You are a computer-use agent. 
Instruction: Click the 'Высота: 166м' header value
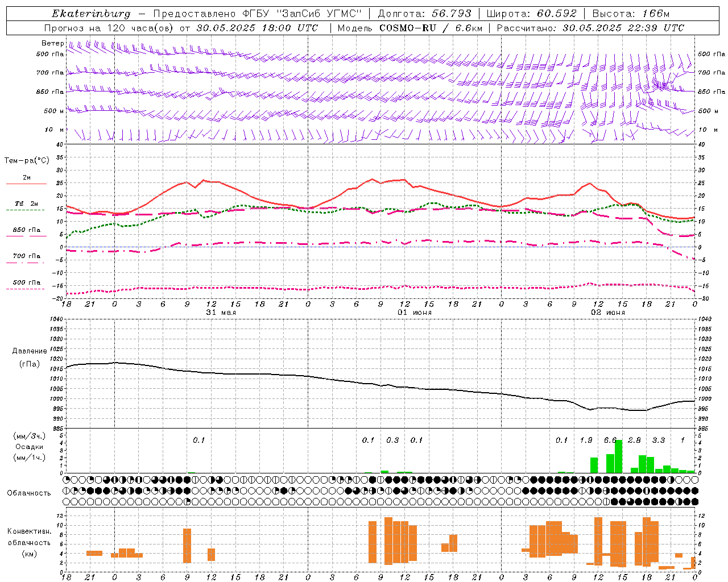(x=631, y=14)
